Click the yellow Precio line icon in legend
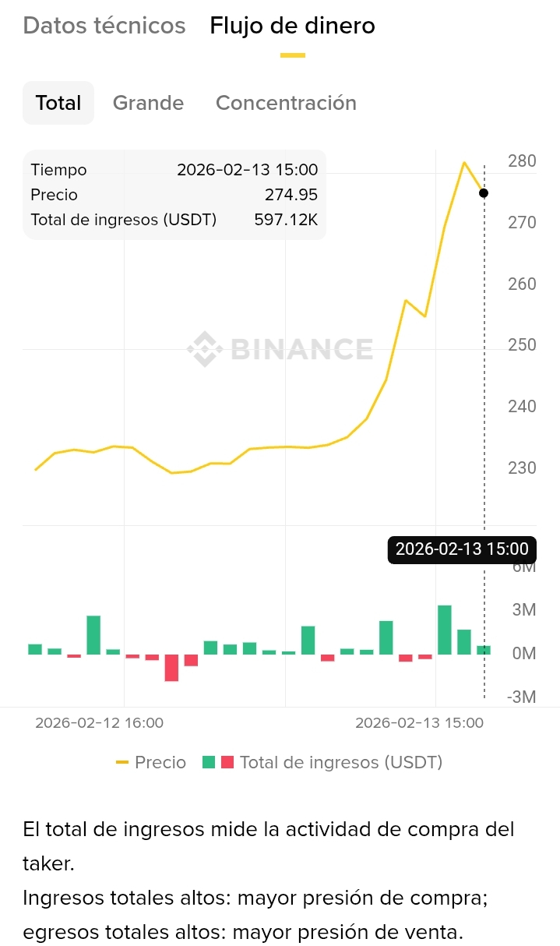This screenshot has height=946, width=560. pos(122,762)
